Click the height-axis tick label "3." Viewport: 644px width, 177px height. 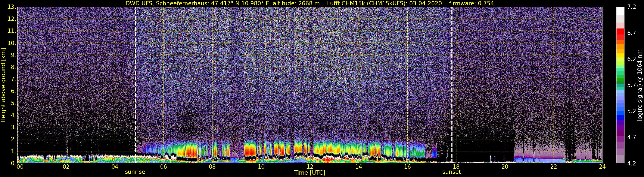(13, 127)
